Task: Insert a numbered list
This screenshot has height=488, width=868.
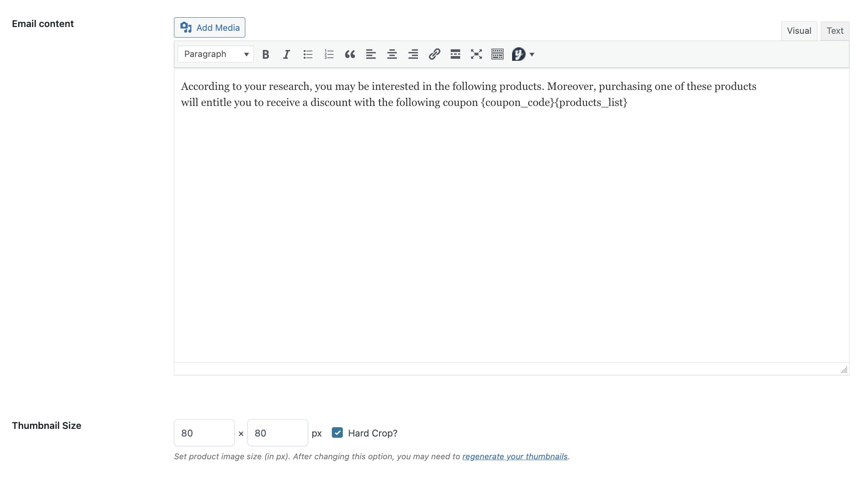Action: [329, 54]
